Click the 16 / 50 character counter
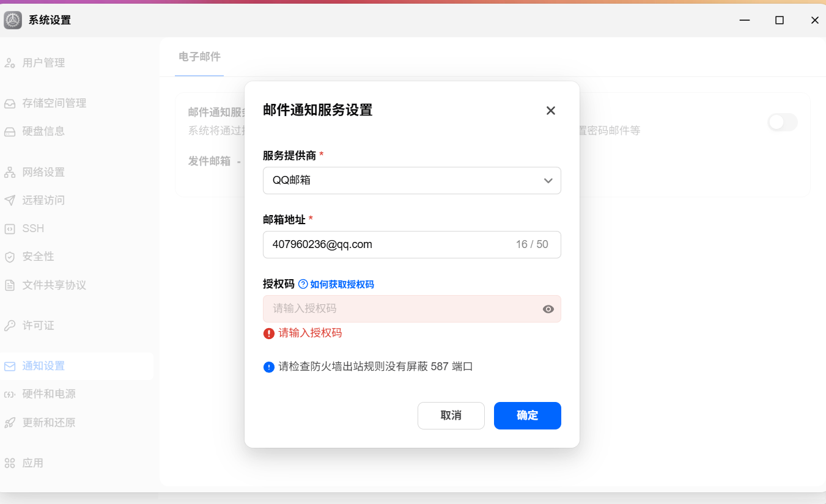This screenshot has width=826, height=504. click(532, 244)
